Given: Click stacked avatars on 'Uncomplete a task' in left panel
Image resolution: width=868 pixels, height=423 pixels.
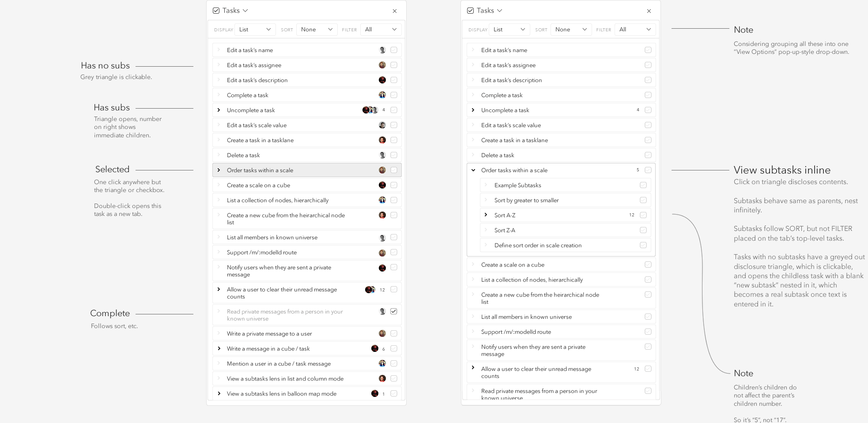Looking at the screenshot, I should click(x=370, y=110).
